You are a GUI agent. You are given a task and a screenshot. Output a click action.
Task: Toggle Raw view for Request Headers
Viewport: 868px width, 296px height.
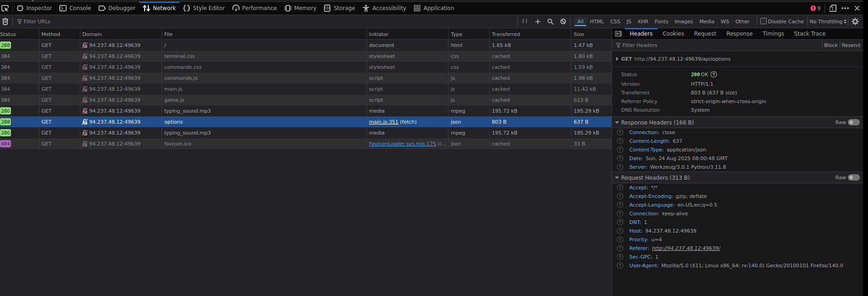click(853, 177)
